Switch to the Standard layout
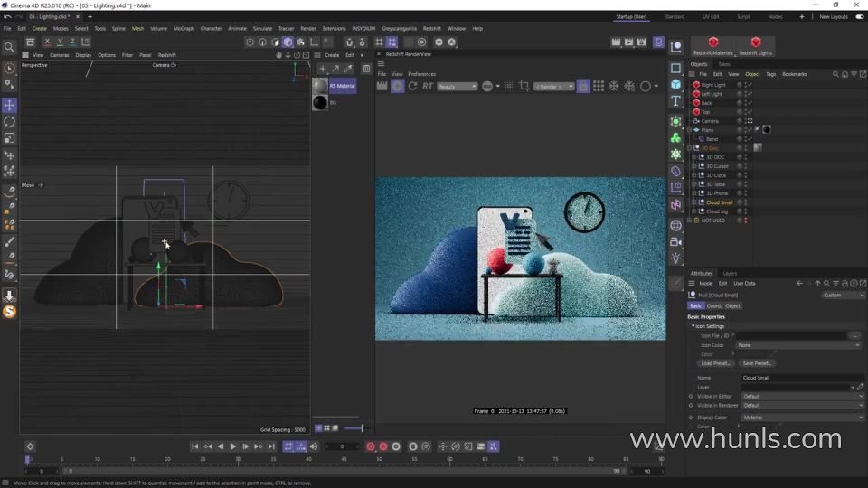 pyautogui.click(x=675, y=17)
